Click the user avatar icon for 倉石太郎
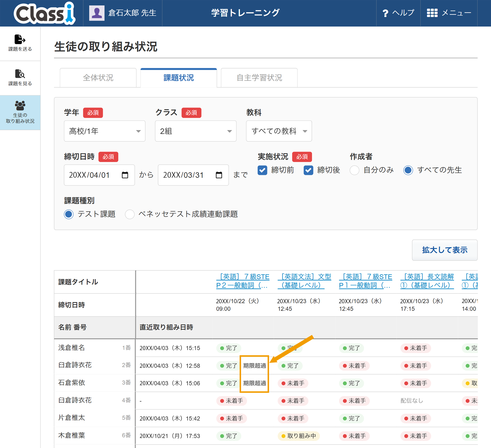This screenshot has width=491, height=448. (97, 13)
